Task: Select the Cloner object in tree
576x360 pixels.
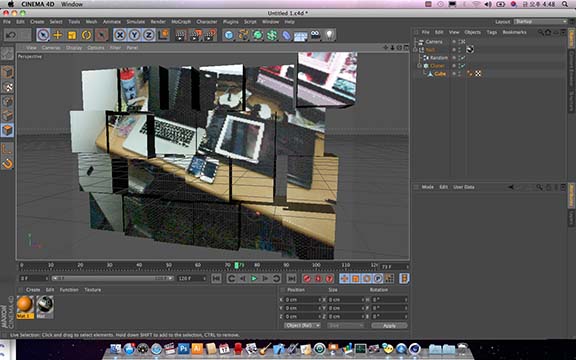Action: (x=437, y=66)
